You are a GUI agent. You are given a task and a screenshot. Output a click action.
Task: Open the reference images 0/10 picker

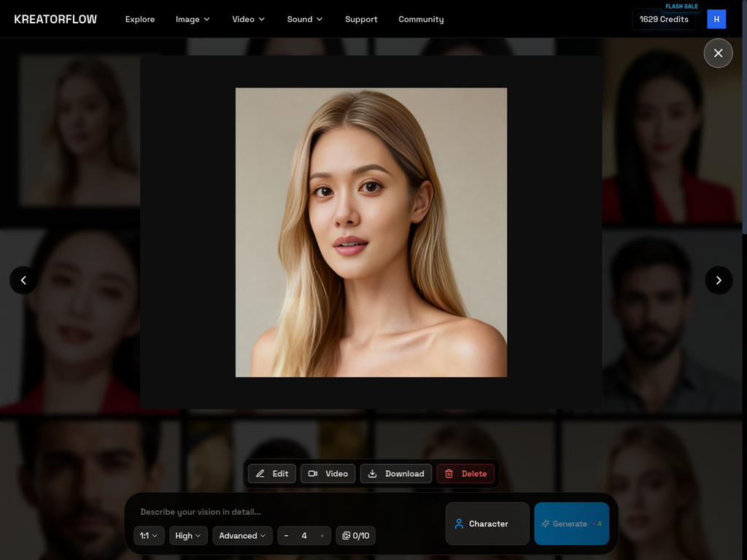(x=355, y=535)
